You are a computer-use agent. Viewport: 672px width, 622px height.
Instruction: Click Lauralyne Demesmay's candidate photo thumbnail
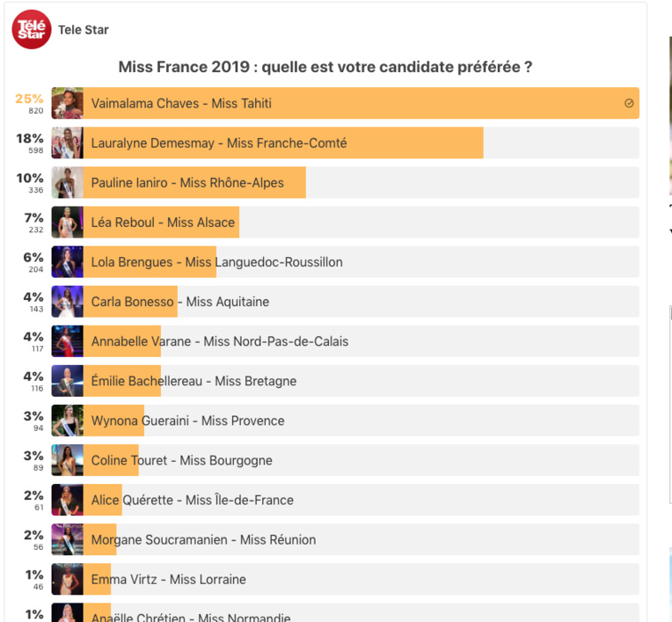pos(68,143)
